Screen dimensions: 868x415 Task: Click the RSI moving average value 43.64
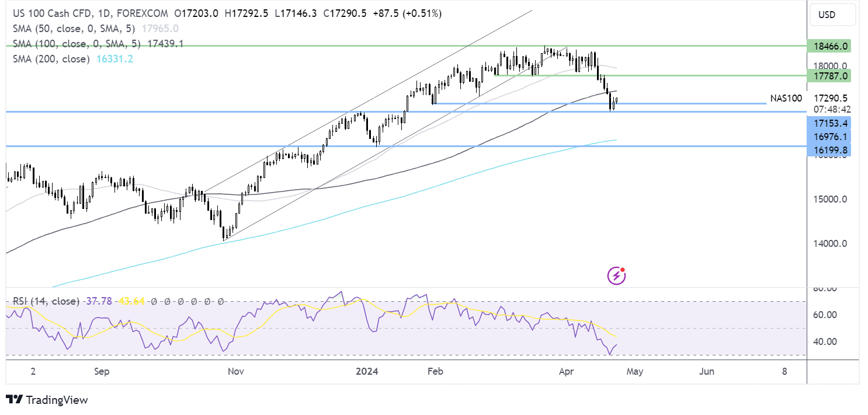(132, 301)
